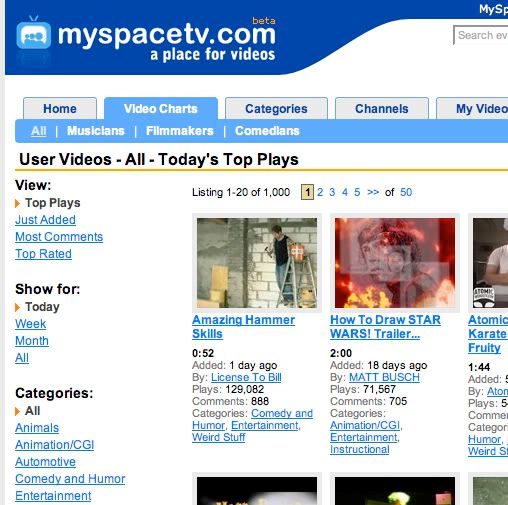This screenshot has width=508, height=505.
Task: Show videos for the Week
Action: tap(31, 324)
